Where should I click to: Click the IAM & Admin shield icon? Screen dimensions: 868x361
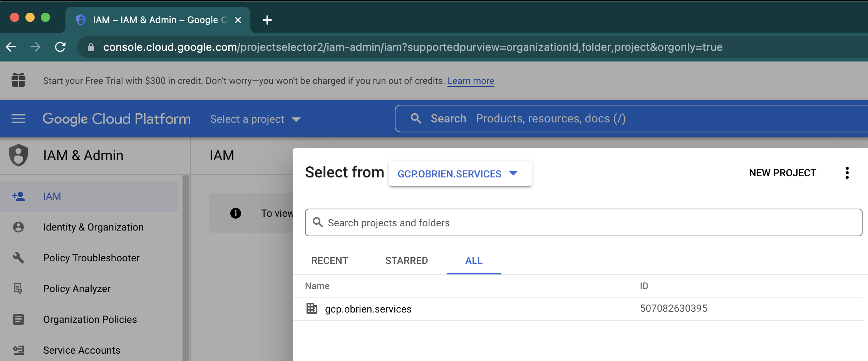pyautogui.click(x=18, y=155)
